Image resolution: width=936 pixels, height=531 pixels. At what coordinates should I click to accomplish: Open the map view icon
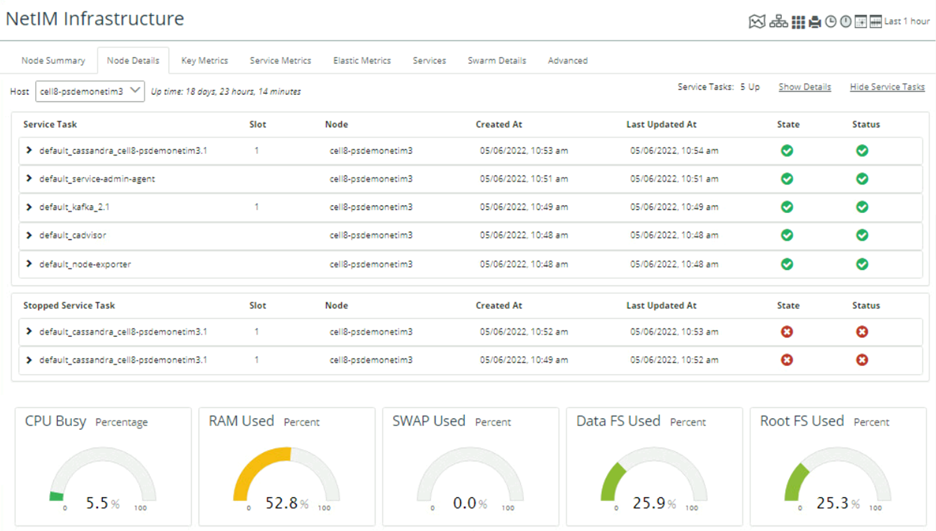click(x=756, y=22)
